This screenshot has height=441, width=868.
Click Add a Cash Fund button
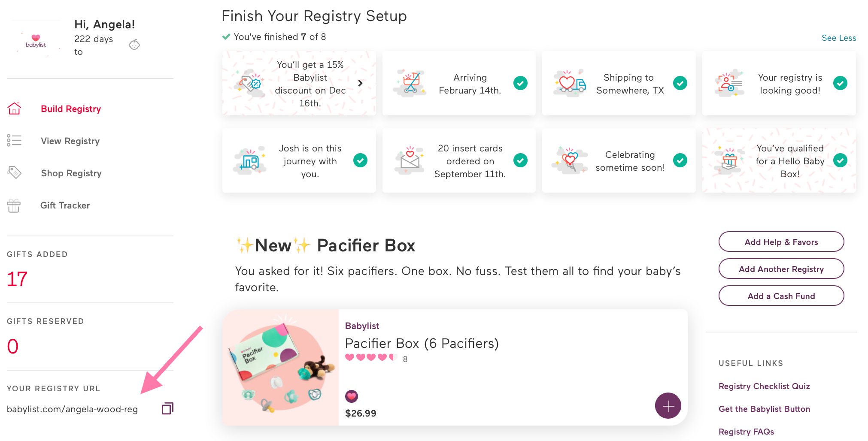(781, 296)
